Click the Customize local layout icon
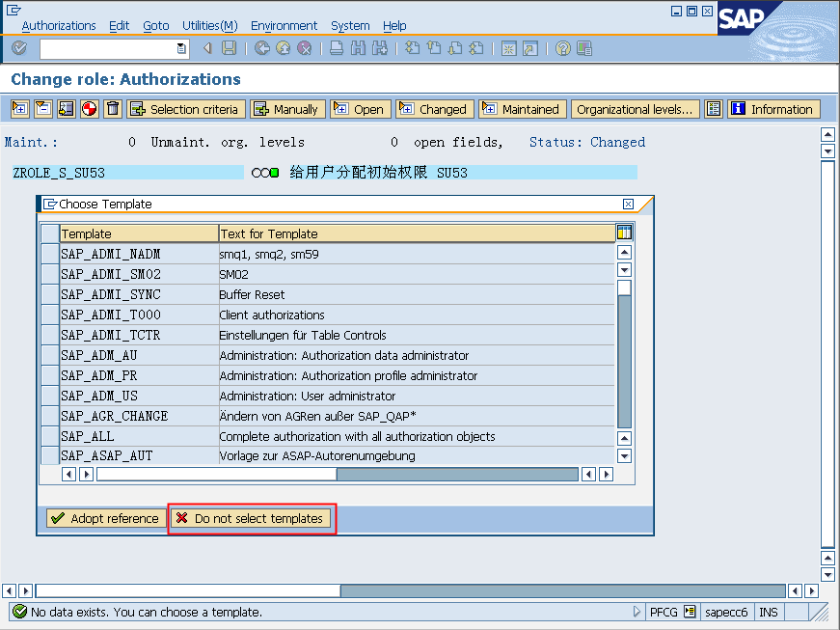 [583, 49]
